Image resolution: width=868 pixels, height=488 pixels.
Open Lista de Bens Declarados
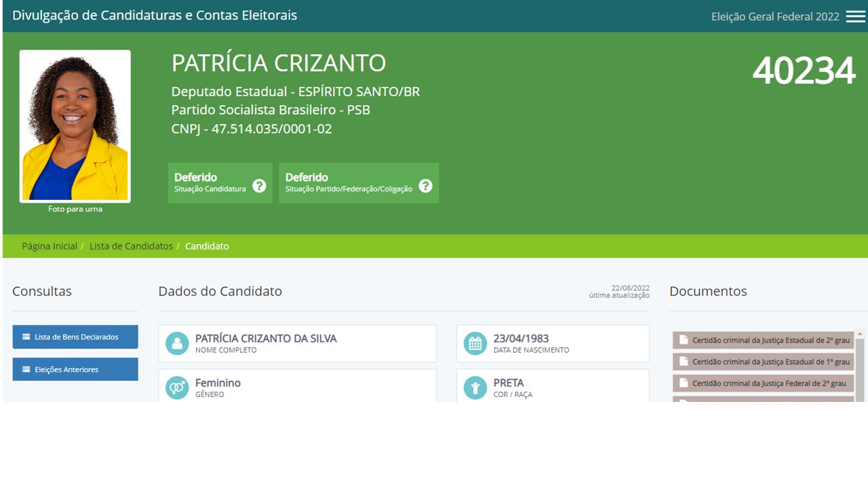coord(75,337)
